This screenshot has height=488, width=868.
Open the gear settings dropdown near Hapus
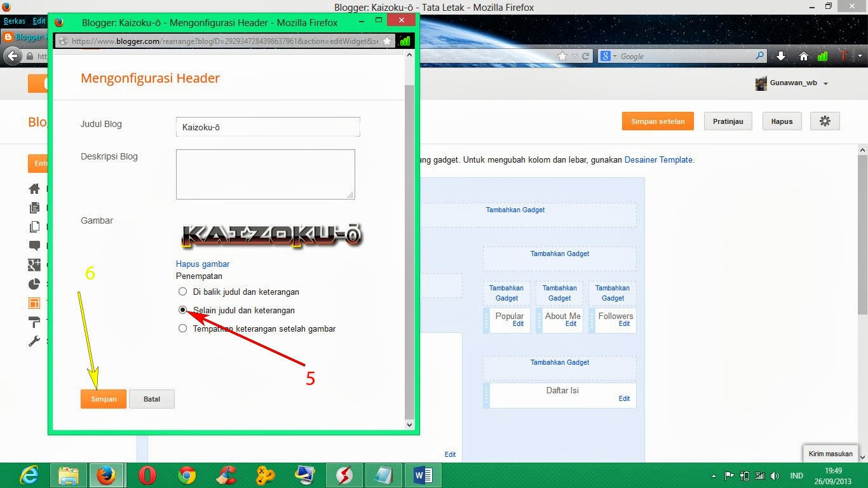click(x=824, y=121)
